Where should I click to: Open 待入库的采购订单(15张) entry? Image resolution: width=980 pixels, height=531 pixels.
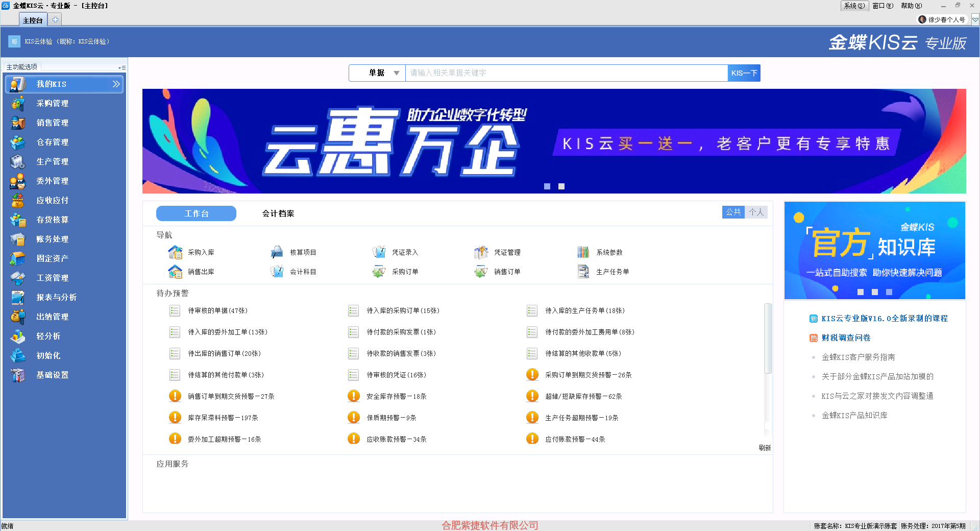coord(403,310)
